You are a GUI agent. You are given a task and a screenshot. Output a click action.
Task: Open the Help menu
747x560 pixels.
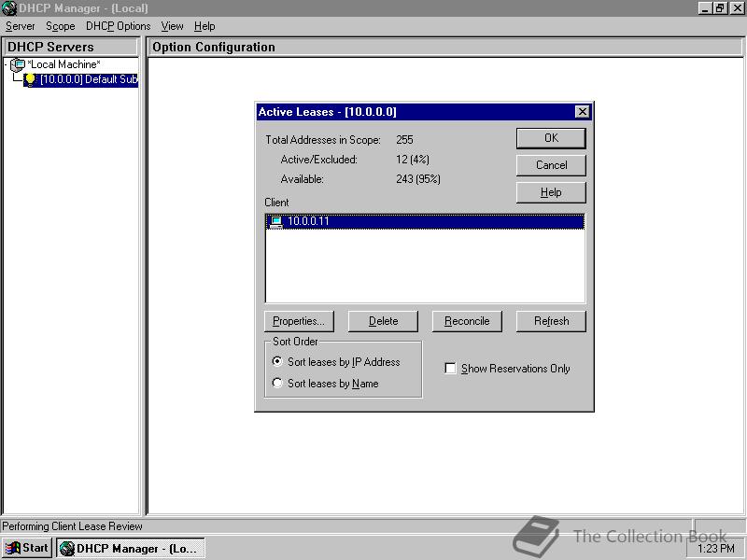tap(204, 26)
